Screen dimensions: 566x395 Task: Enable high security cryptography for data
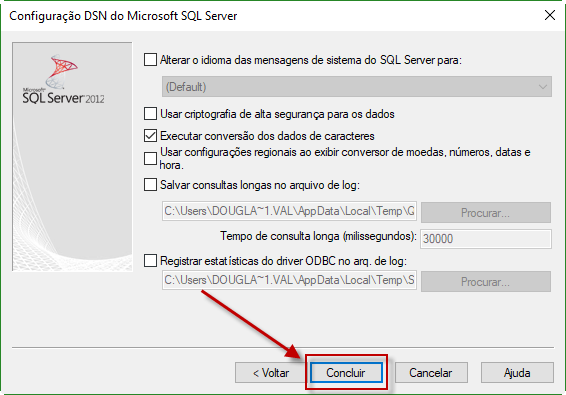pos(150,114)
